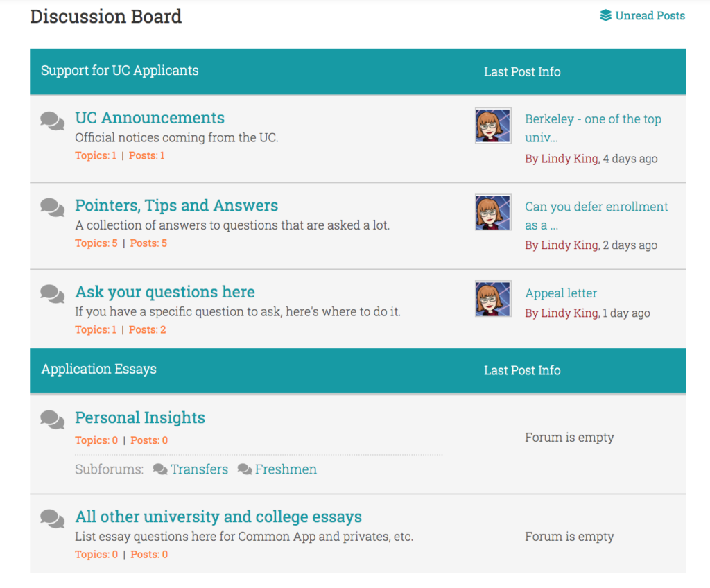Open the Personal Insights forum

(x=140, y=417)
